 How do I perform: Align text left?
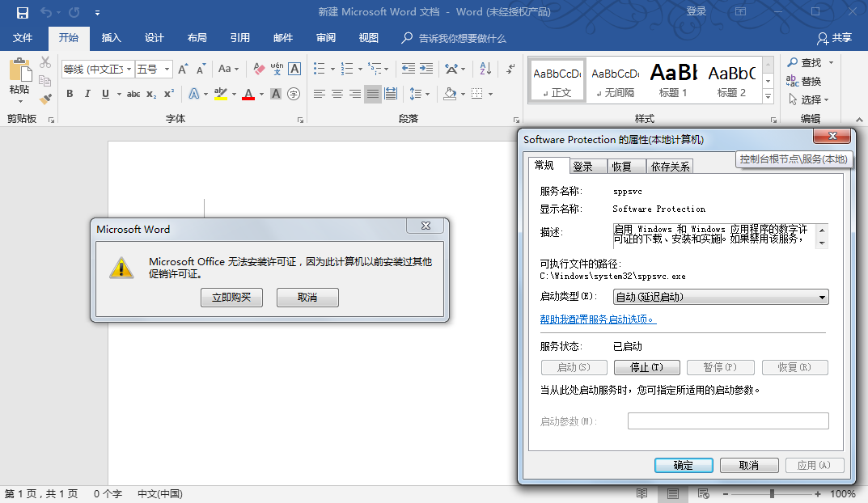click(x=319, y=94)
